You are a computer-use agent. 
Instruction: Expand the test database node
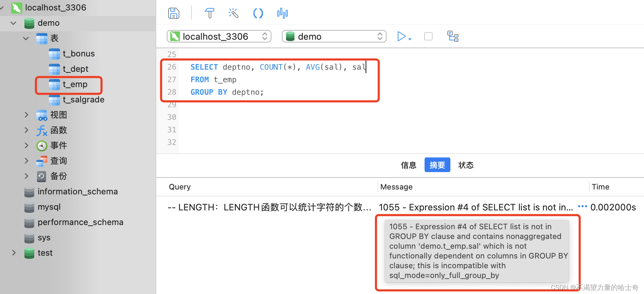[x=14, y=253]
